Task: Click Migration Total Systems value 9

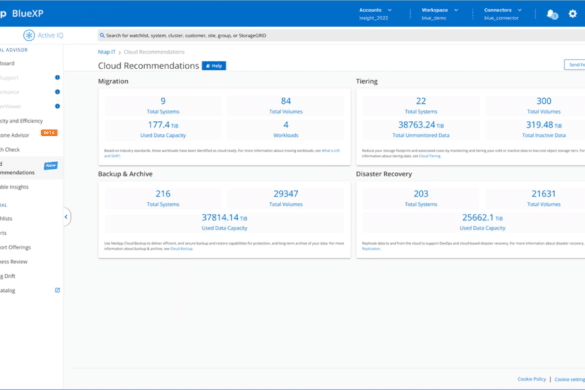Action: coord(163,101)
